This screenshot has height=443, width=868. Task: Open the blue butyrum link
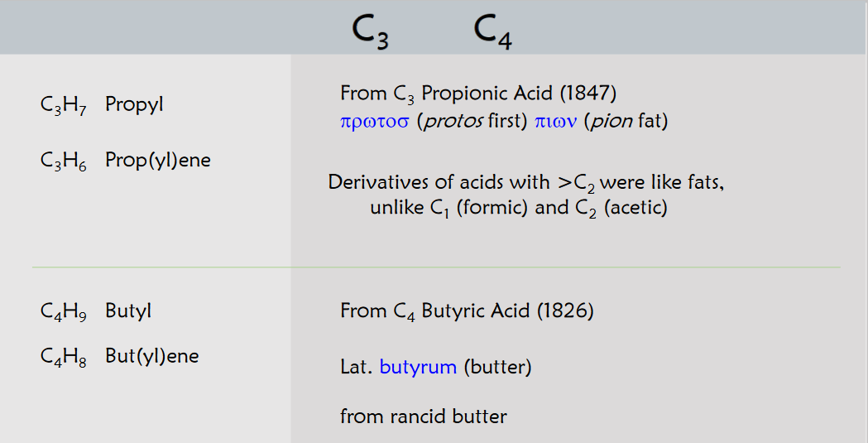coord(418,367)
